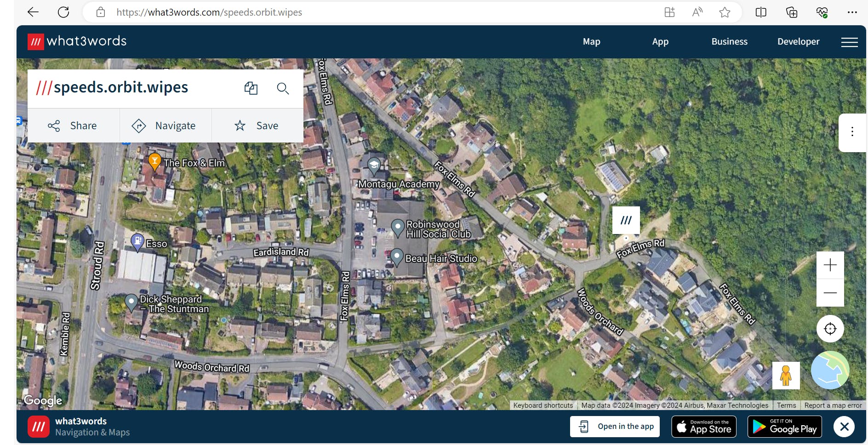
Task: Click the browser address bar URL
Action: coord(209,12)
